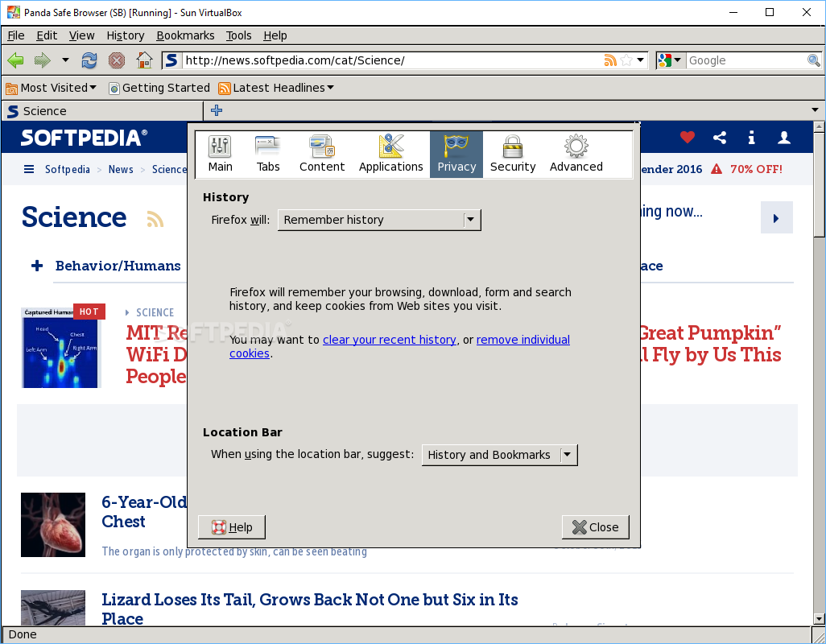Click the RSS feed icon in the address bar
The image size is (826, 644).
pos(610,60)
